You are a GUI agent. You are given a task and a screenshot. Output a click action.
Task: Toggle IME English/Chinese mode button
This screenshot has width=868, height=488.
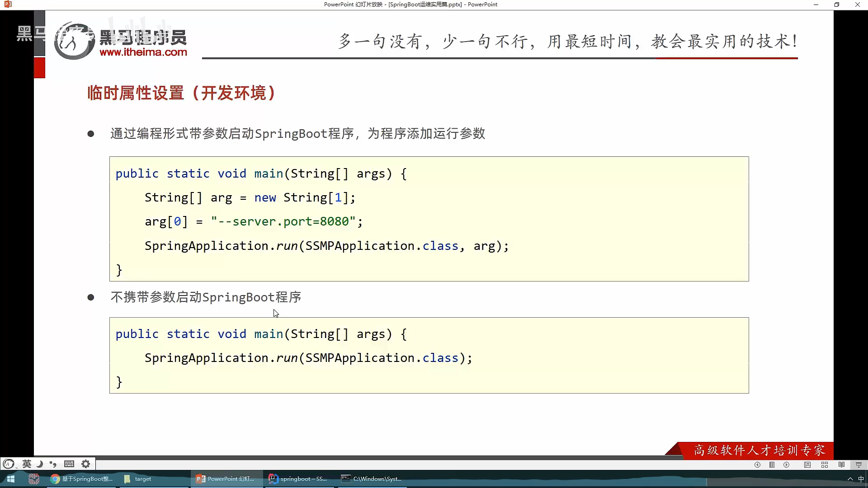point(27,464)
